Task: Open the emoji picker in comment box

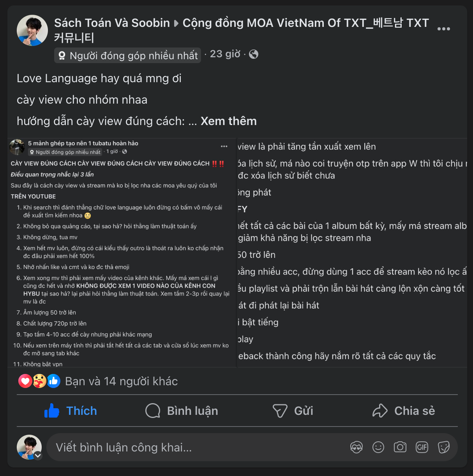Action: (x=378, y=447)
